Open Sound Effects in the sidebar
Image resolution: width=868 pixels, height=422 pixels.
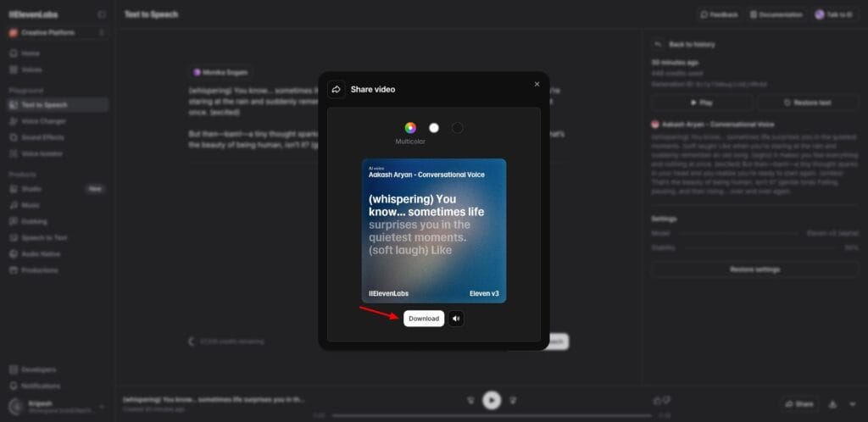58,137
